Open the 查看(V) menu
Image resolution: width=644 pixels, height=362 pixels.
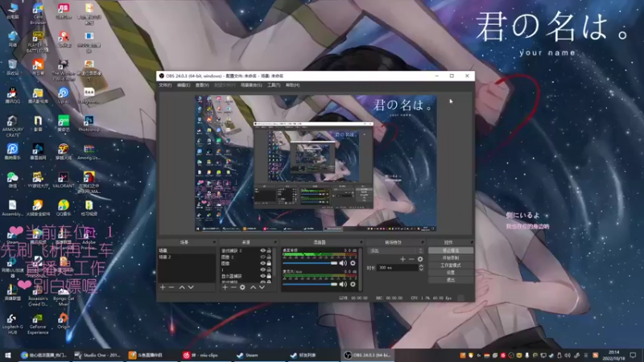coord(202,85)
